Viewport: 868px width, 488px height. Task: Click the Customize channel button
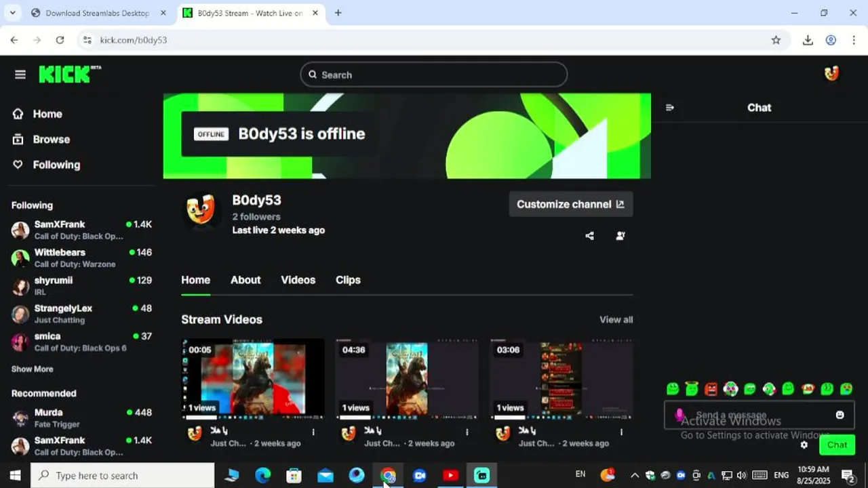coord(571,204)
